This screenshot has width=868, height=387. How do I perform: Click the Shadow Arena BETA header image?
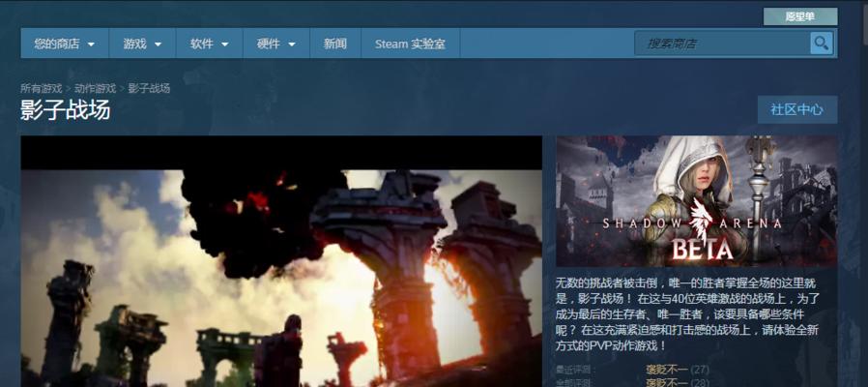(696, 201)
